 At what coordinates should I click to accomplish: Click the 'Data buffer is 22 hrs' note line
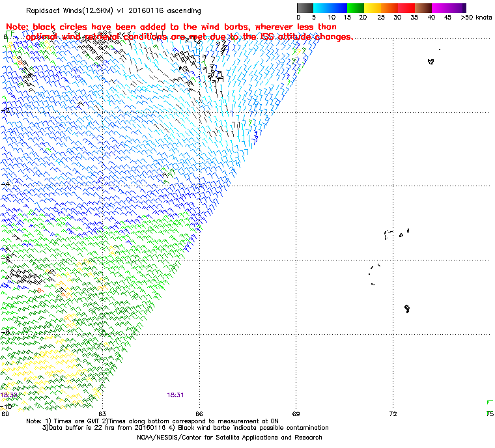point(186,428)
